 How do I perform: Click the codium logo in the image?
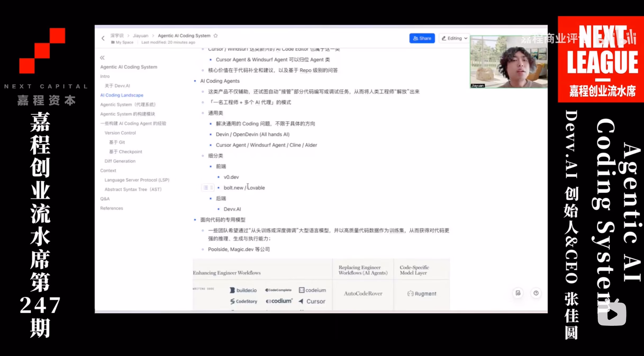click(279, 301)
